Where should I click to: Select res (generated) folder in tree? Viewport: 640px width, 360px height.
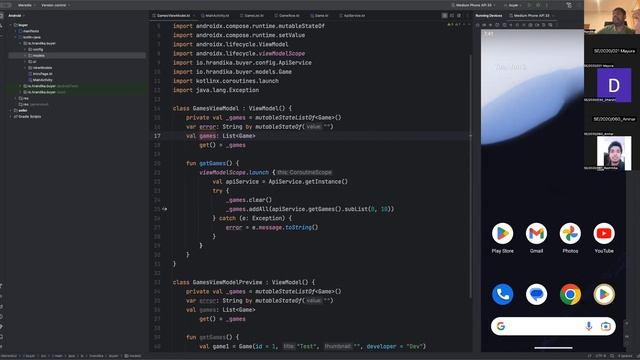33,104
